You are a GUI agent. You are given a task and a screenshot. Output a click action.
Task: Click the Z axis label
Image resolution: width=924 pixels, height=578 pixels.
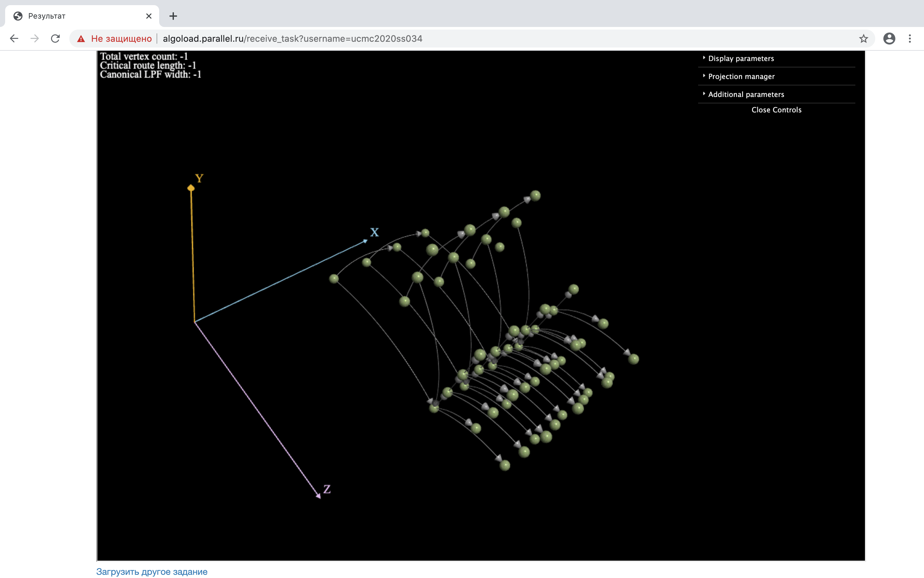(x=327, y=489)
